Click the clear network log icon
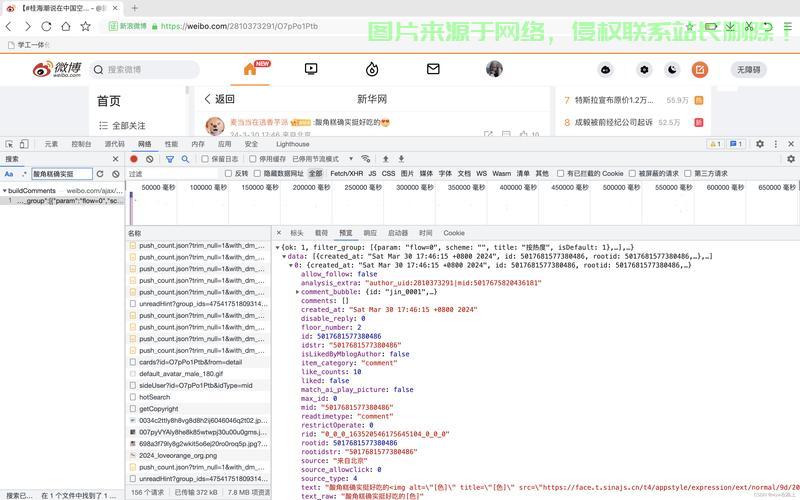 pyautogui.click(x=150, y=159)
